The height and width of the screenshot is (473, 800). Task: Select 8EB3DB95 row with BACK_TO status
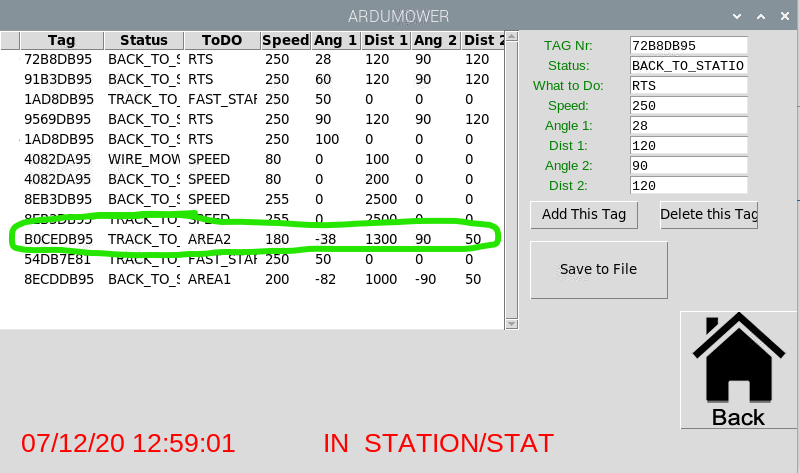(253, 199)
